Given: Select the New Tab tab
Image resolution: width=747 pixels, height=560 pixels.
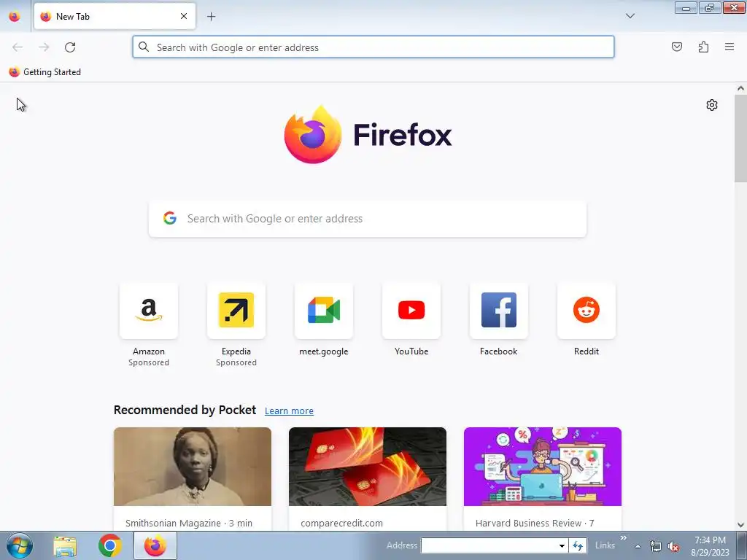Looking at the screenshot, I should tap(115, 16).
